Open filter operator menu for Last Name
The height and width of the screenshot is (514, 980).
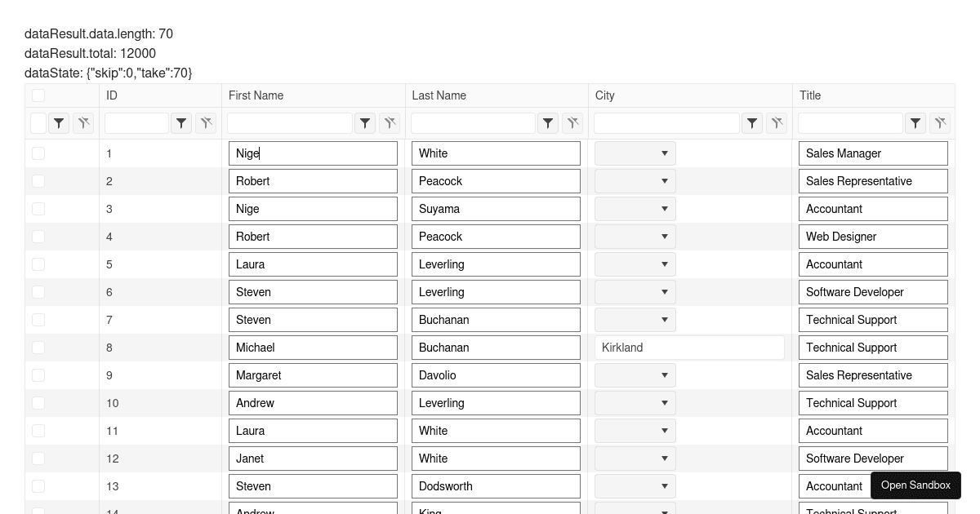548,123
